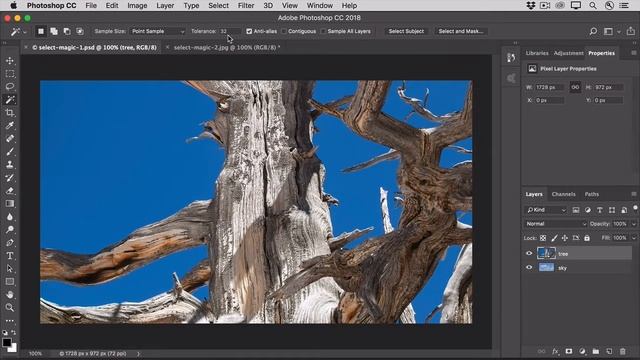The height and width of the screenshot is (360, 640).
Task: Enable Sample All Layers checkbox
Action: [x=323, y=31]
